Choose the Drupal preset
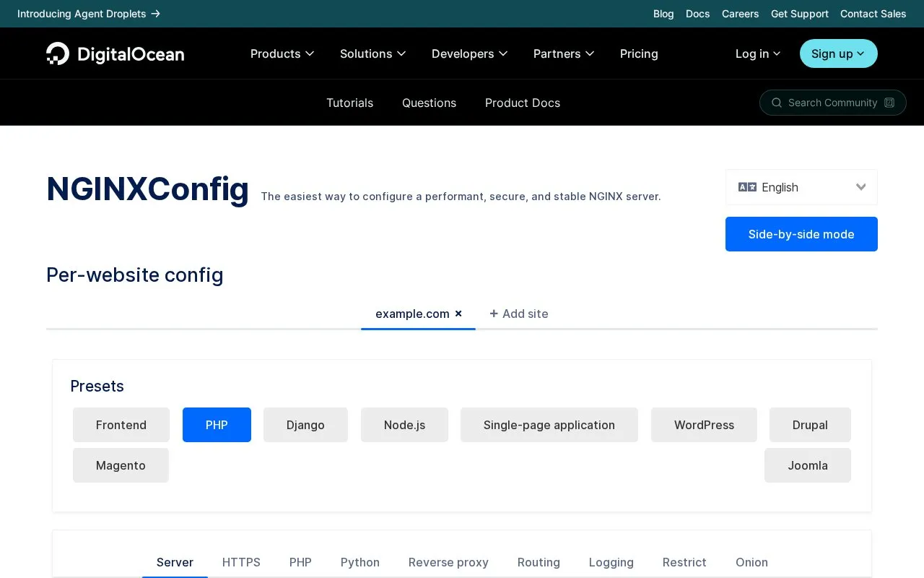 (810, 425)
